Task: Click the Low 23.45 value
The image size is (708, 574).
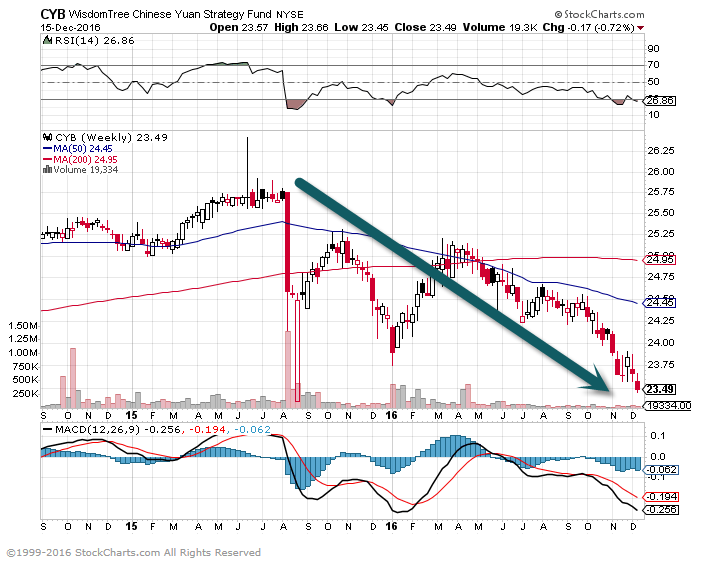Action: pyautogui.click(x=361, y=28)
